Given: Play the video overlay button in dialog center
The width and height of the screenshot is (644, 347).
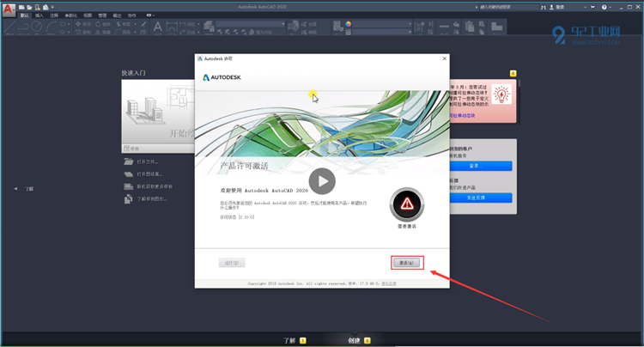Looking at the screenshot, I should 322,181.
